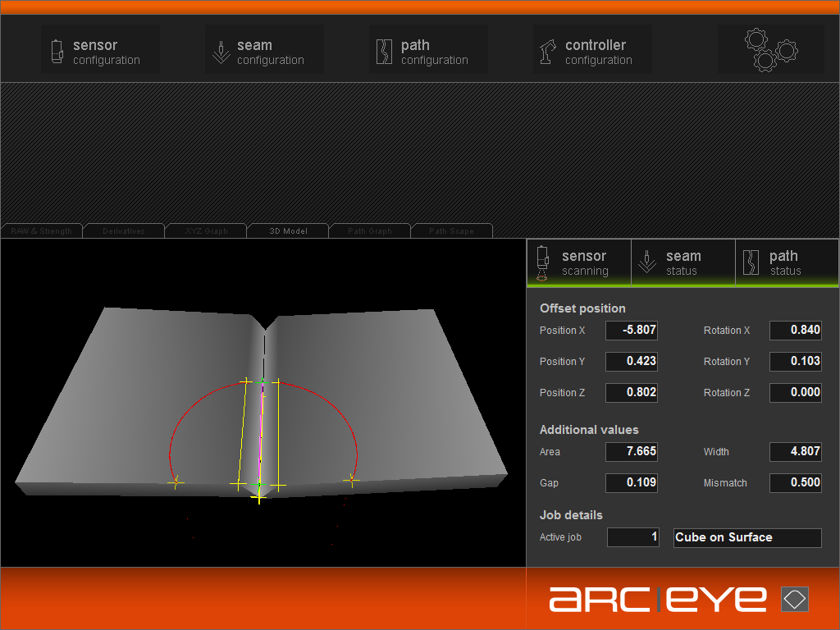Open sensor configuration via the sensor icon

[57, 52]
